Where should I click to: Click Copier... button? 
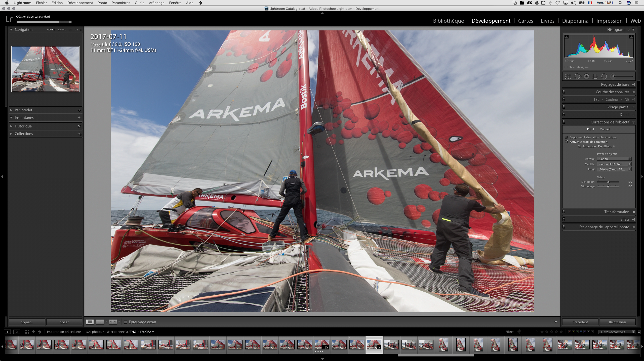(x=27, y=322)
